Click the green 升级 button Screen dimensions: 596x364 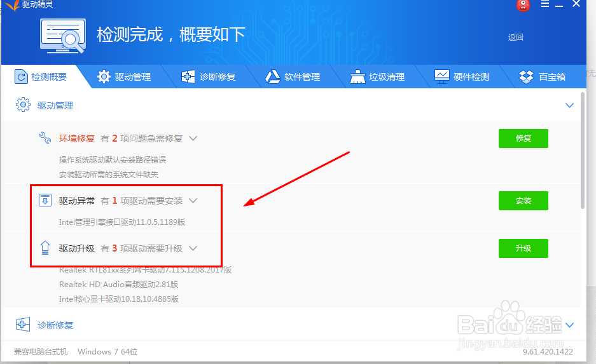(x=523, y=248)
